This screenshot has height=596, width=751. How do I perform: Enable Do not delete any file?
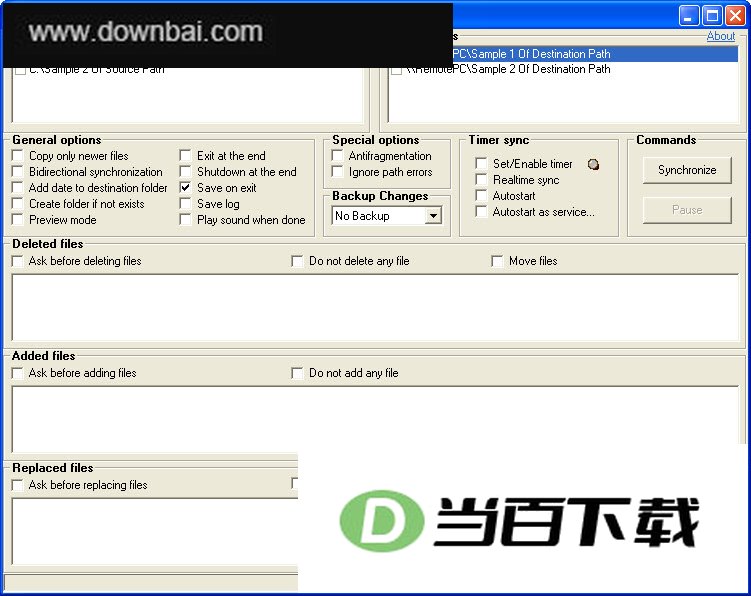click(x=297, y=261)
